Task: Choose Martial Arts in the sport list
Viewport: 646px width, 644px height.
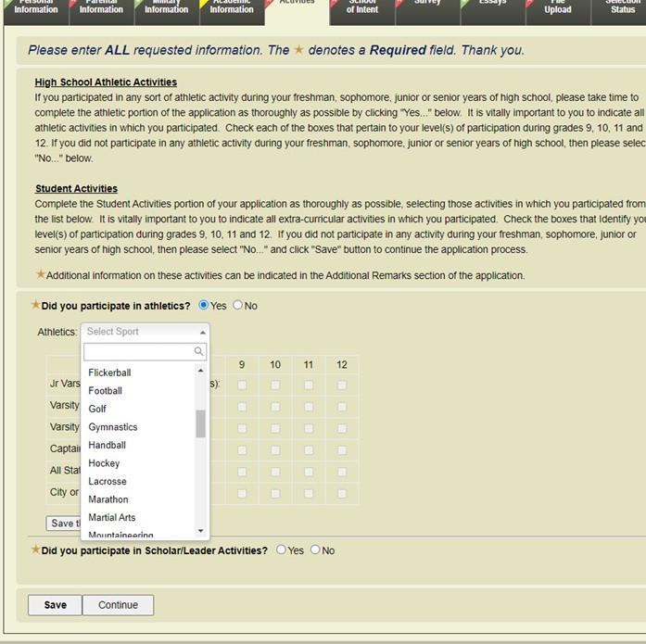Action: click(111, 518)
